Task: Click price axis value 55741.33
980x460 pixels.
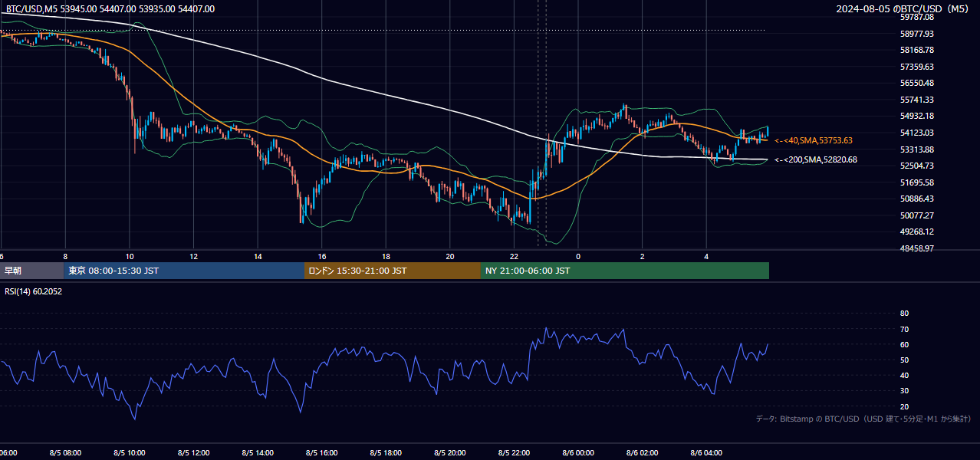Action: (x=916, y=100)
